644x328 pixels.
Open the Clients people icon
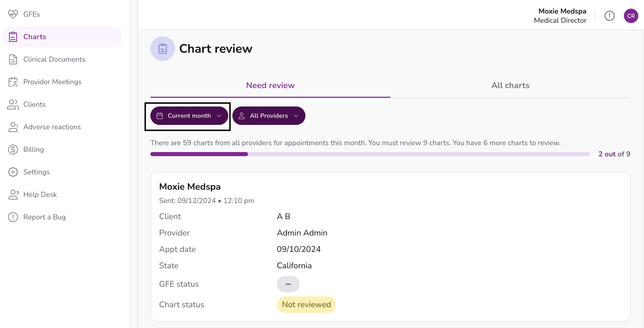click(x=13, y=104)
